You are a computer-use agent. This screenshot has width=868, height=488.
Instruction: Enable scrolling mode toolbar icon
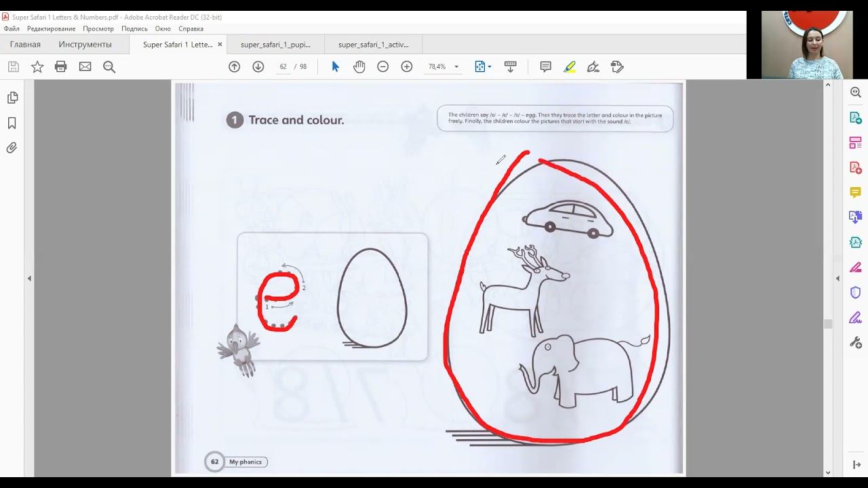click(x=511, y=66)
